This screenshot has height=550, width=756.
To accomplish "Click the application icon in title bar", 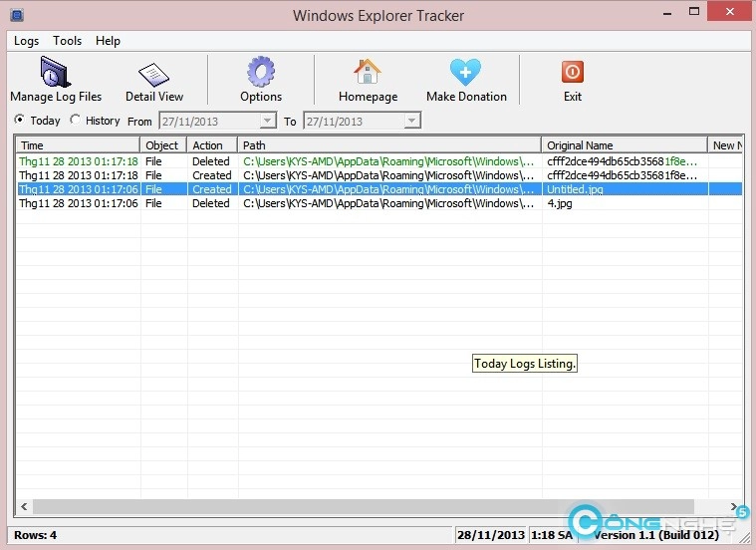I will [17, 15].
